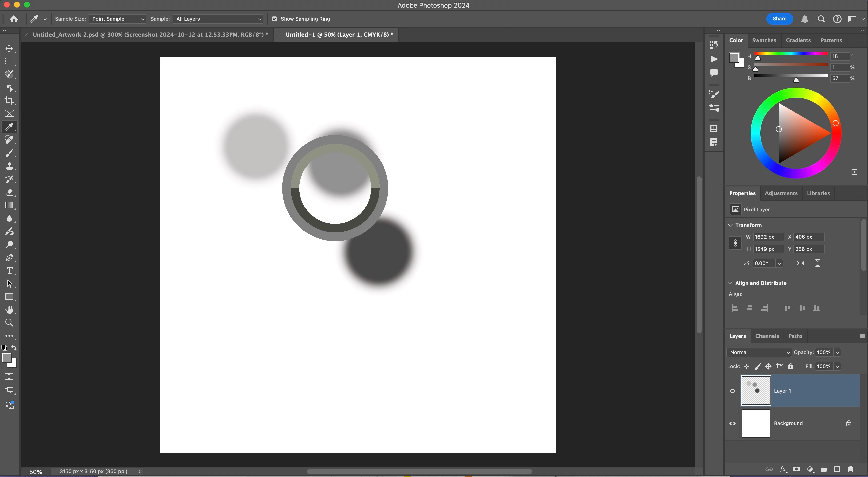Click the delete layer trash icon
Image resolution: width=868 pixels, height=477 pixels.
click(850, 469)
